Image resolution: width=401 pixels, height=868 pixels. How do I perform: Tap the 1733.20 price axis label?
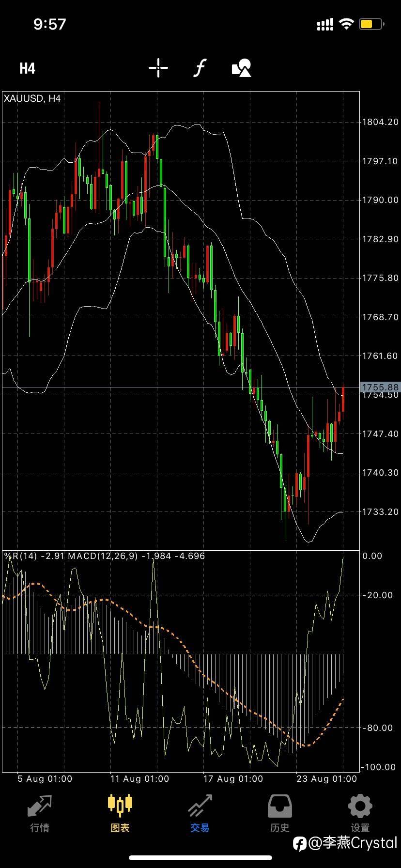tap(380, 511)
